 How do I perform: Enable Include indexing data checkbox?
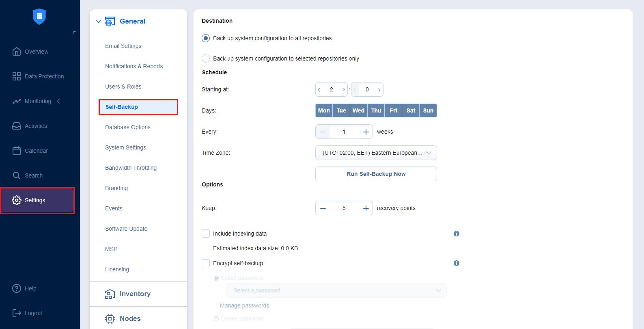pos(206,234)
